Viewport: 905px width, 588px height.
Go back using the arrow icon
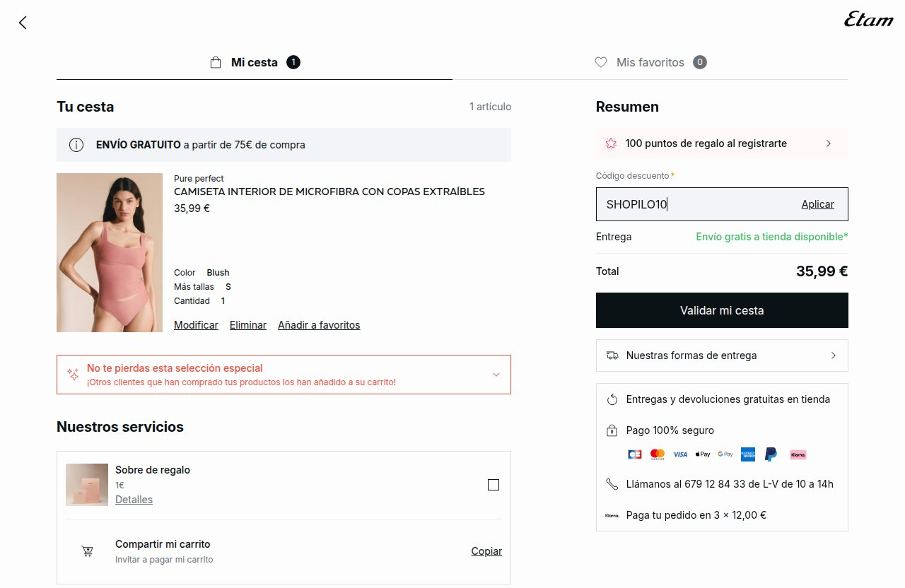(x=23, y=23)
